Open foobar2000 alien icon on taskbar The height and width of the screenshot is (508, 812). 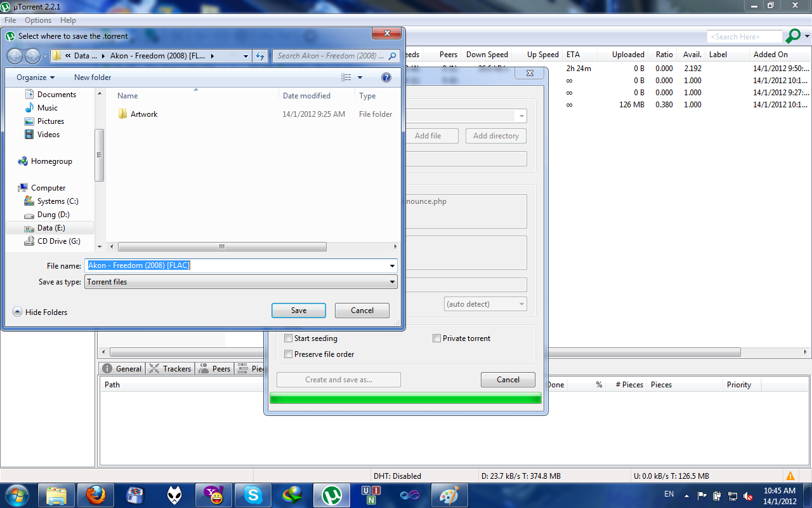[x=174, y=495]
